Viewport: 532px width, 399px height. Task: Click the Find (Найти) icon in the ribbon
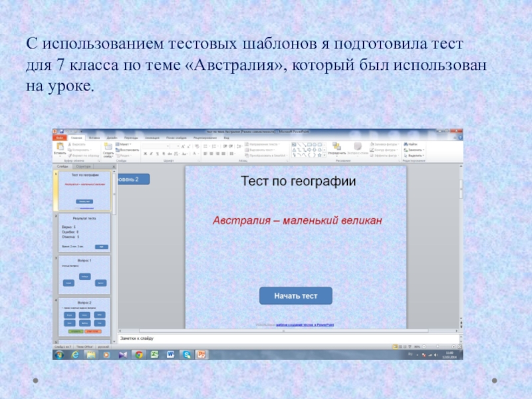point(412,144)
